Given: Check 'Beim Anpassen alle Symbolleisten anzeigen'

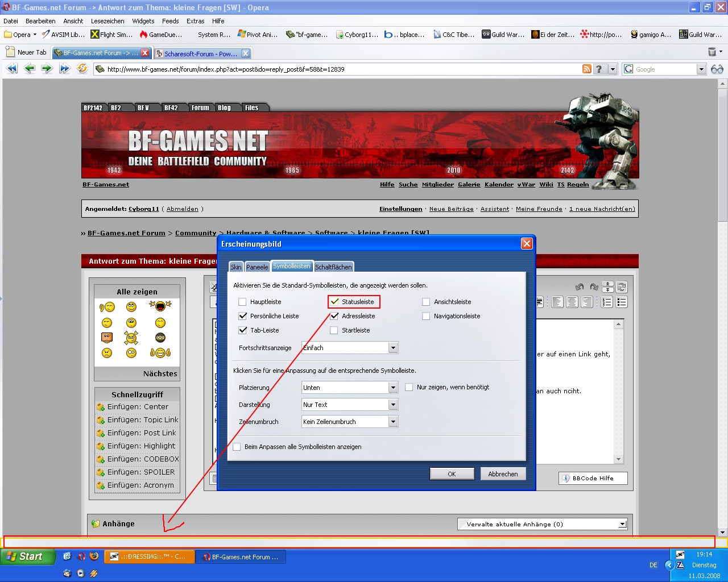Looking at the screenshot, I should [237, 447].
